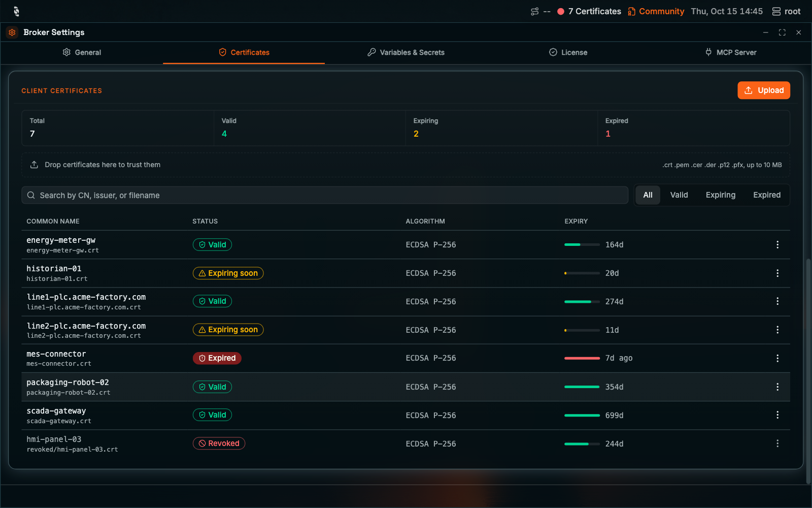This screenshot has width=812, height=508.
Task: Click the Valid badge for scada-gateway
Action: click(x=212, y=415)
